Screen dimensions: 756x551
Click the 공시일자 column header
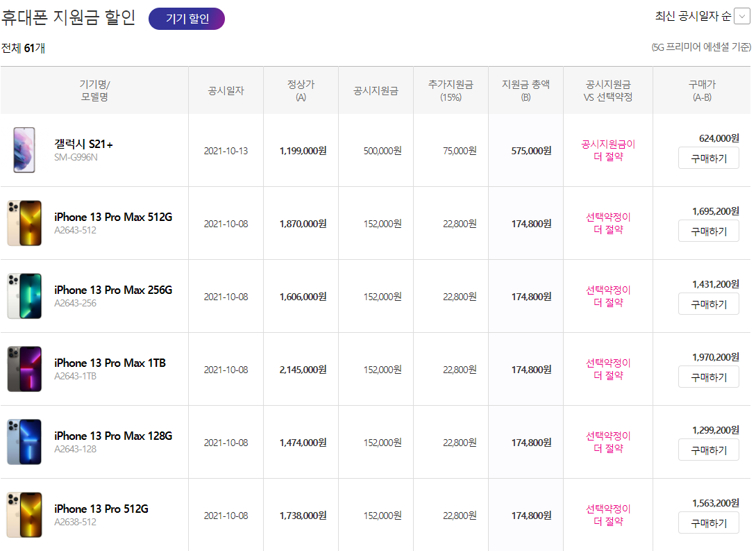[x=226, y=91]
